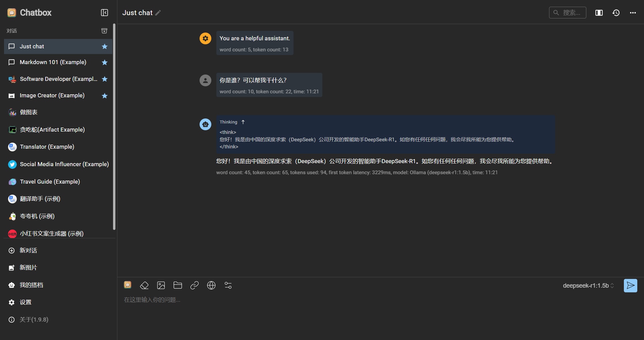The image size is (644, 340).
Task: Click the system prompt gear avatar
Action: click(205, 38)
